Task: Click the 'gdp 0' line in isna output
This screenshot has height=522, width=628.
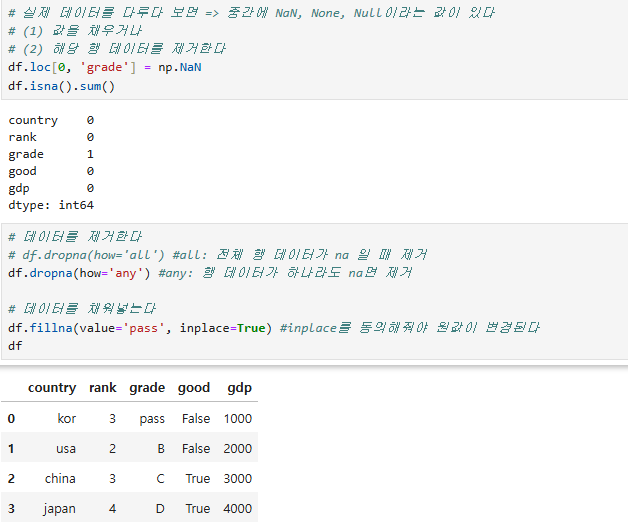Action: (x=51, y=188)
